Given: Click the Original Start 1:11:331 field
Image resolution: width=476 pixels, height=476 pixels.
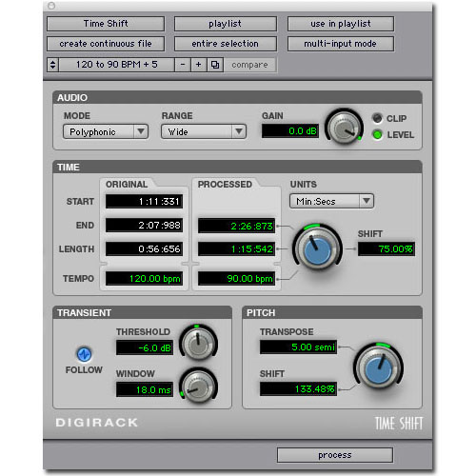Looking at the screenshot, I should [144, 202].
